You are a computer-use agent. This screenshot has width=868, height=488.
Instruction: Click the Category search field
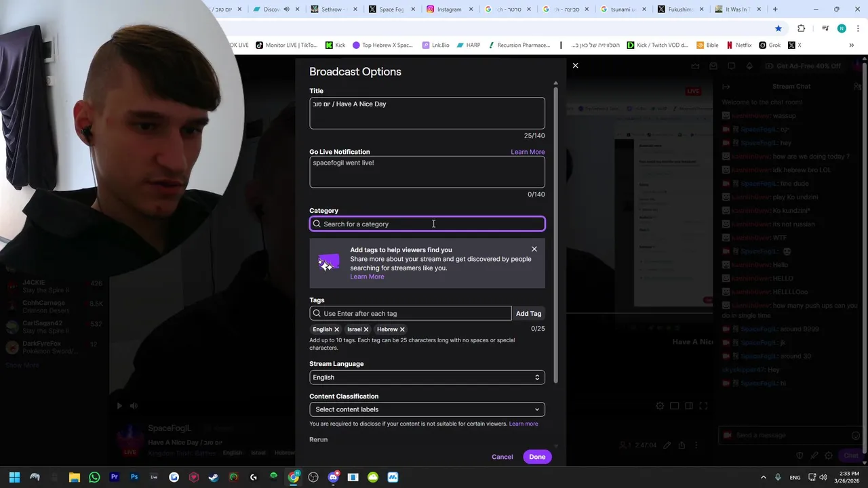(427, 224)
